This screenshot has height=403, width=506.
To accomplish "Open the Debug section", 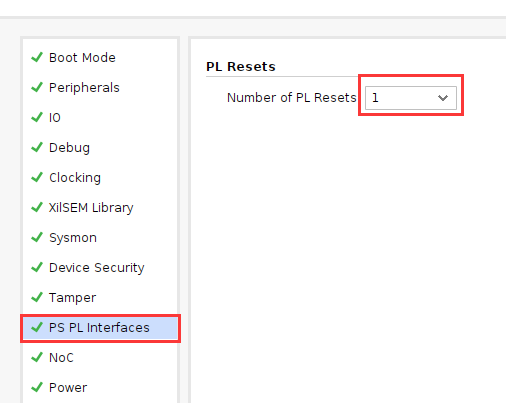I will click(100, 148).
